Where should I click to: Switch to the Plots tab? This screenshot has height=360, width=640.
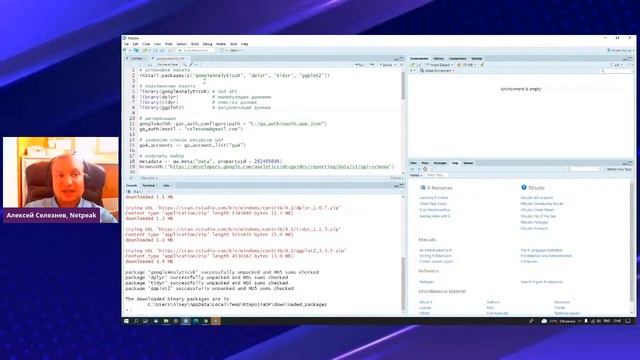pos(425,163)
